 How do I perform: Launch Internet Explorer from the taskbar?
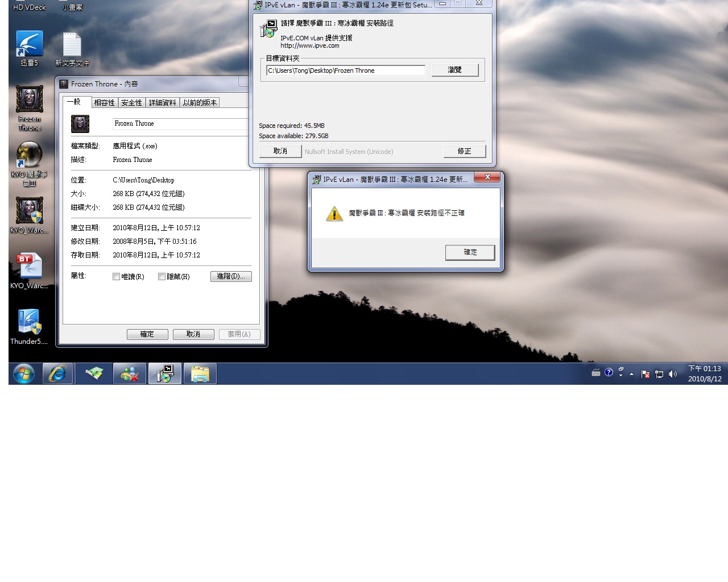pyautogui.click(x=57, y=373)
